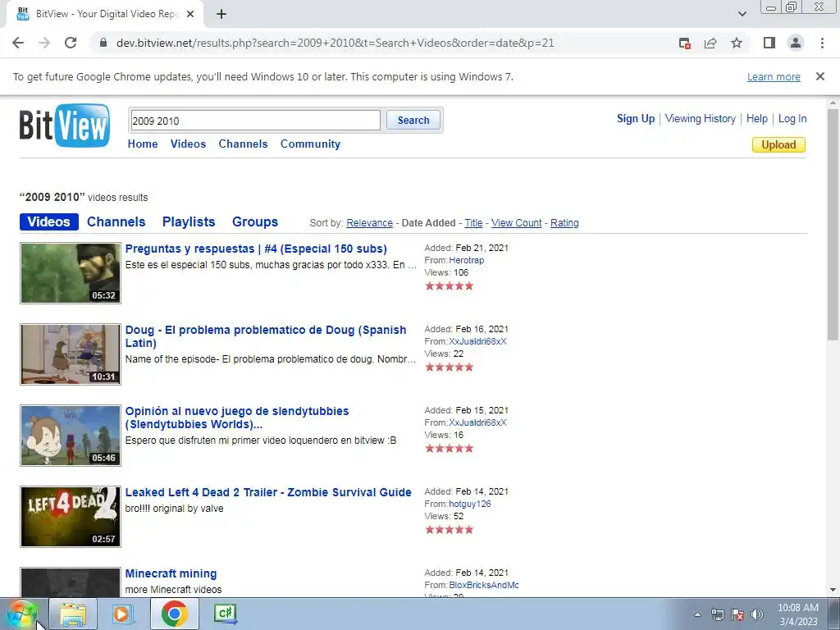The image size is (840, 630).
Task: Visit XxJualdri68xX from the slendytubbies video
Action: coord(477,422)
